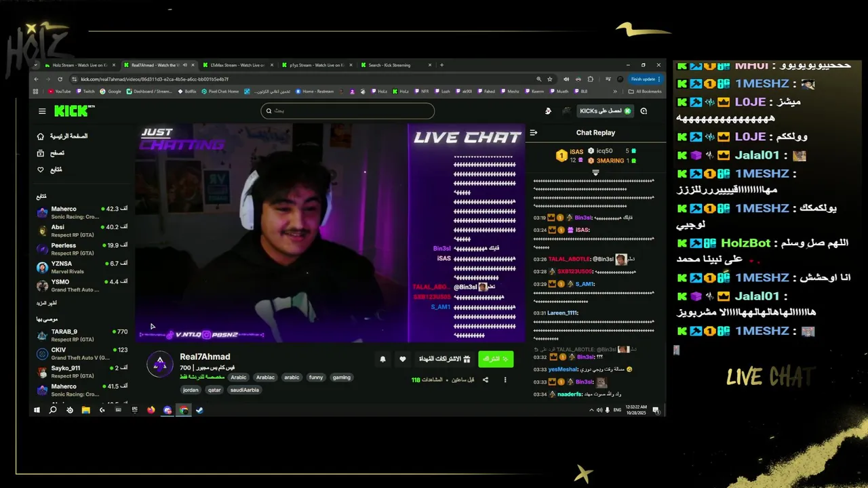Select the Arabiac tag
The image size is (868, 488).
click(265, 378)
